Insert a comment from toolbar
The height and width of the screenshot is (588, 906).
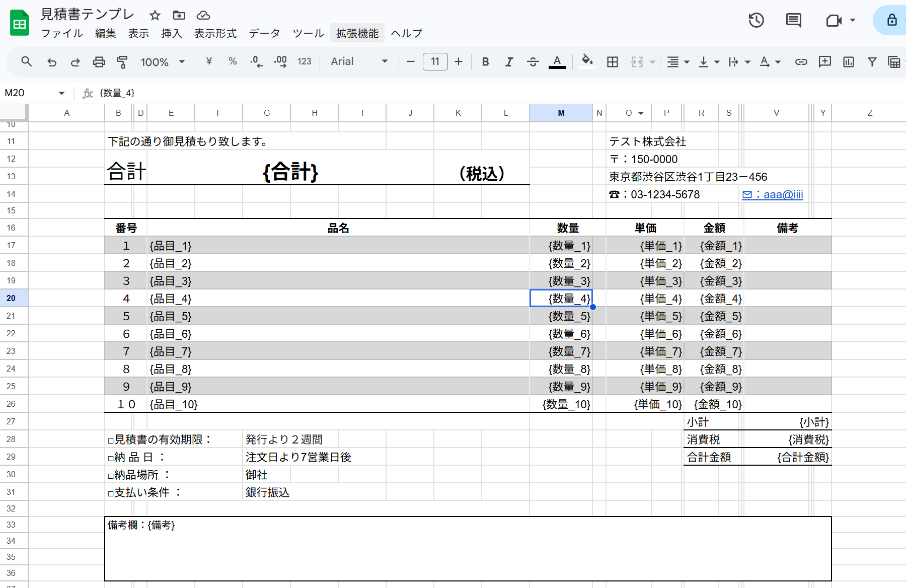pyautogui.click(x=825, y=61)
